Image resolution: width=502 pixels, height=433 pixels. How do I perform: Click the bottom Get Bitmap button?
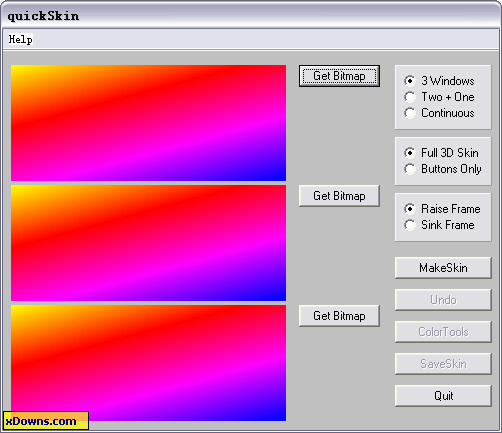[x=339, y=316]
